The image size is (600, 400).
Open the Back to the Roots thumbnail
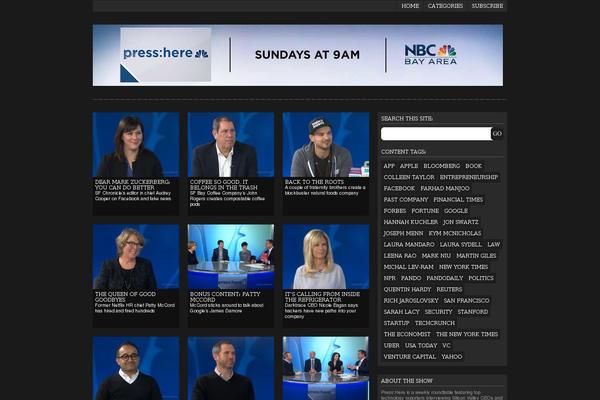click(x=326, y=144)
